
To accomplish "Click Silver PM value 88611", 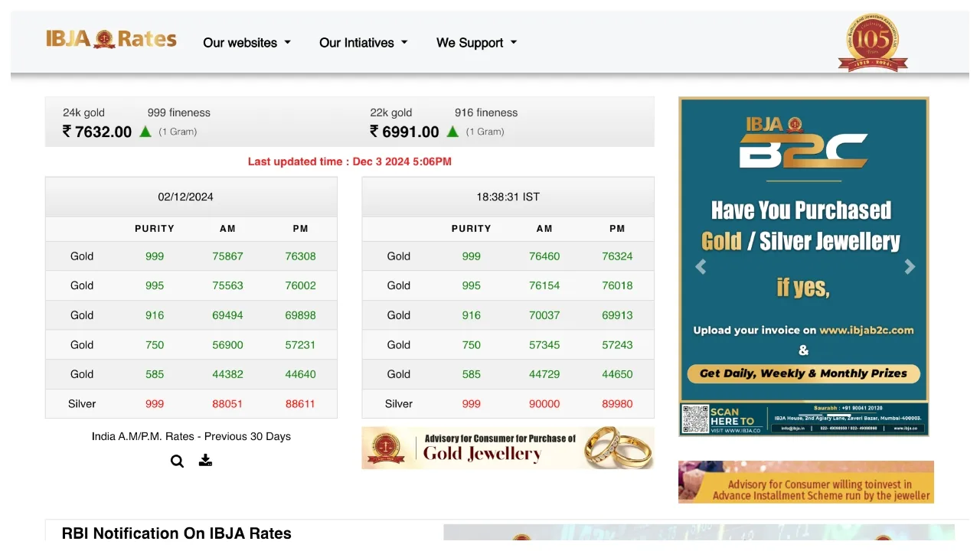I will pyautogui.click(x=300, y=404).
